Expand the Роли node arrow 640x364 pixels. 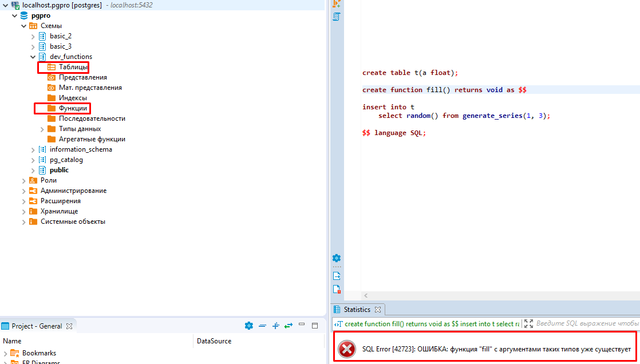pos(23,180)
